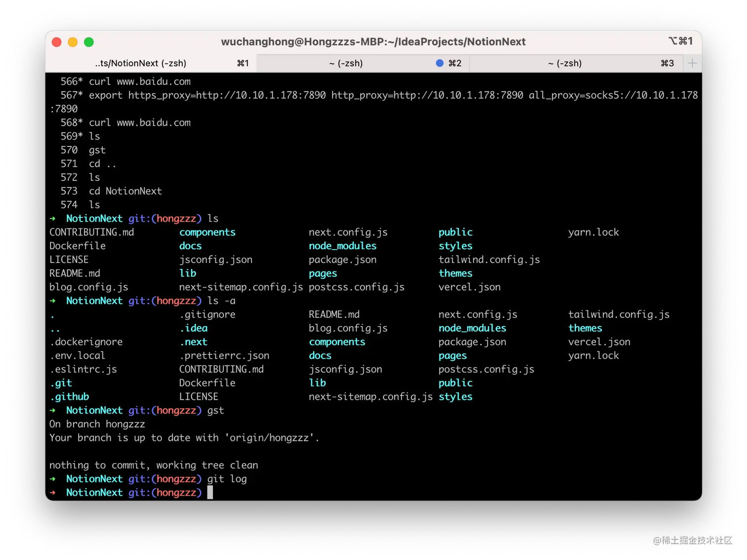Screen dimensions: 747x560
Task: Click the .dockerignore entry
Action: [x=86, y=342]
